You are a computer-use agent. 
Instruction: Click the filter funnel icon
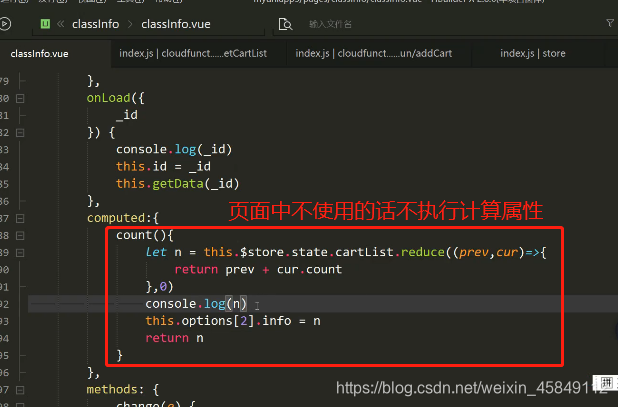click(610, 23)
